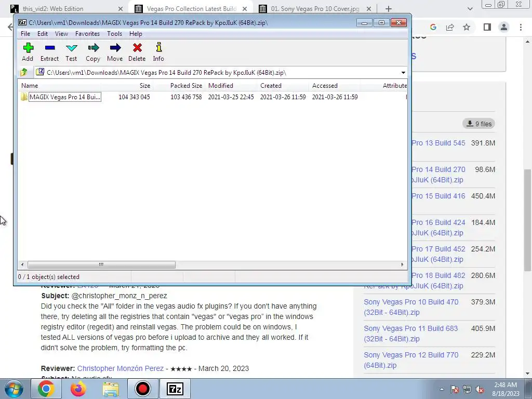Click the Copy toolbar icon
532x399 pixels.
point(93,52)
